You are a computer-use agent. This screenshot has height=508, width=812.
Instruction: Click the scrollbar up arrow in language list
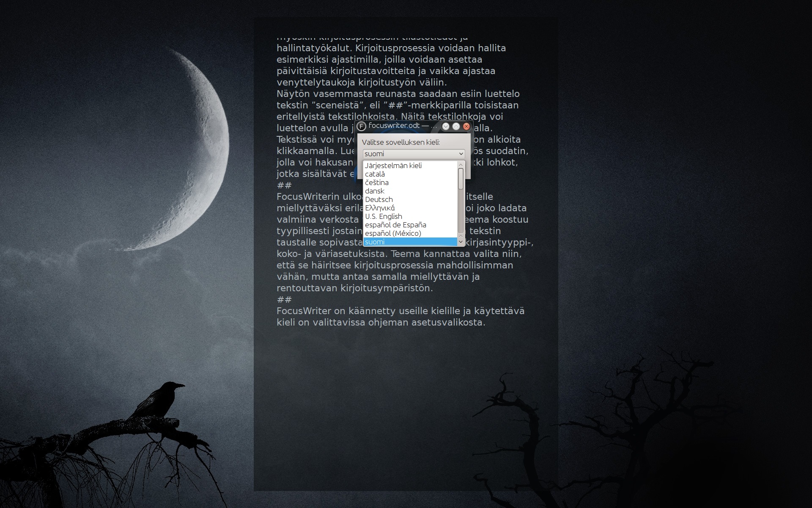[461, 165]
